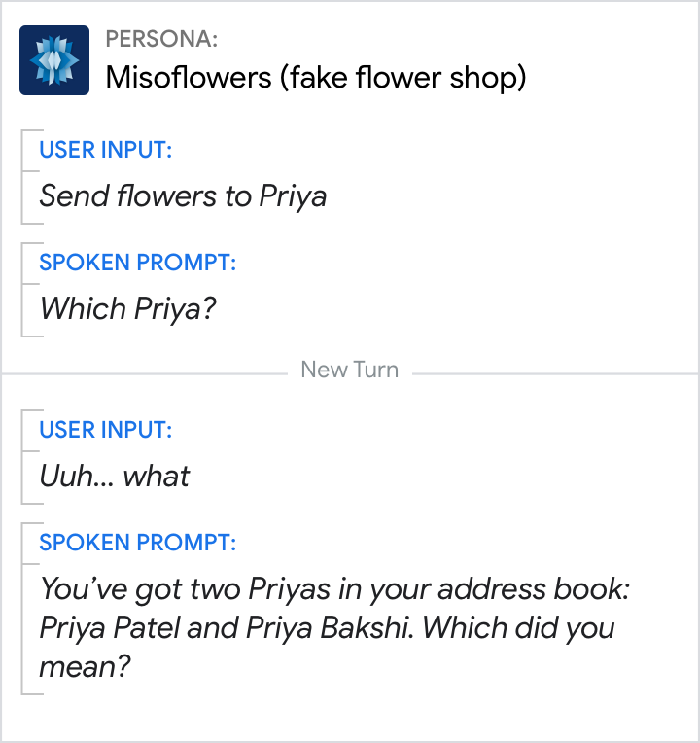700x743 pixels.
Task: Click the PERSONA: label
Action: pyautogui.click(x=161, y=39)
